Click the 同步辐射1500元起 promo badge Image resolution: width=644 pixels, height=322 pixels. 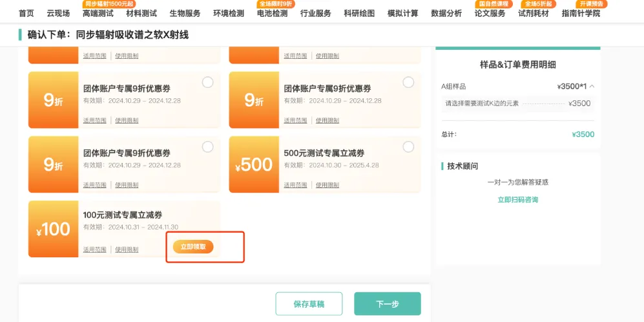tap(109, 4)
